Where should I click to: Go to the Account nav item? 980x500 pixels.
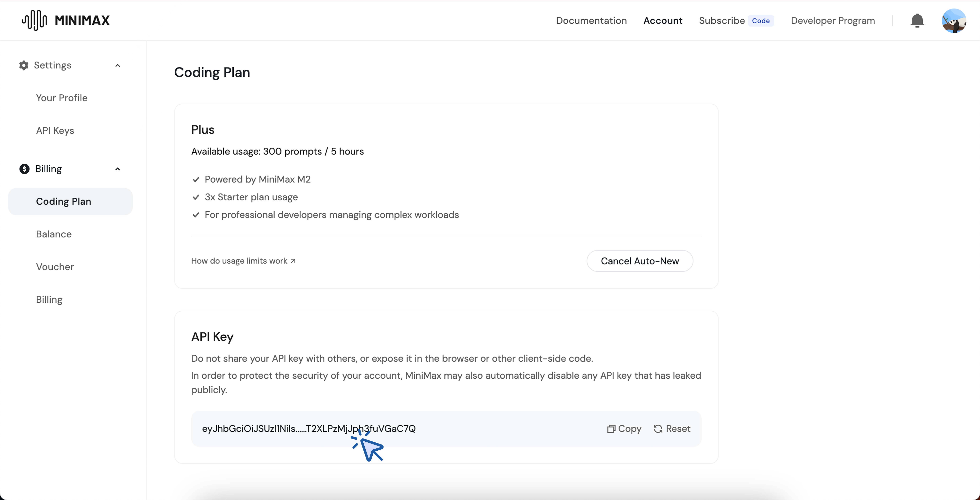(663, 21)
